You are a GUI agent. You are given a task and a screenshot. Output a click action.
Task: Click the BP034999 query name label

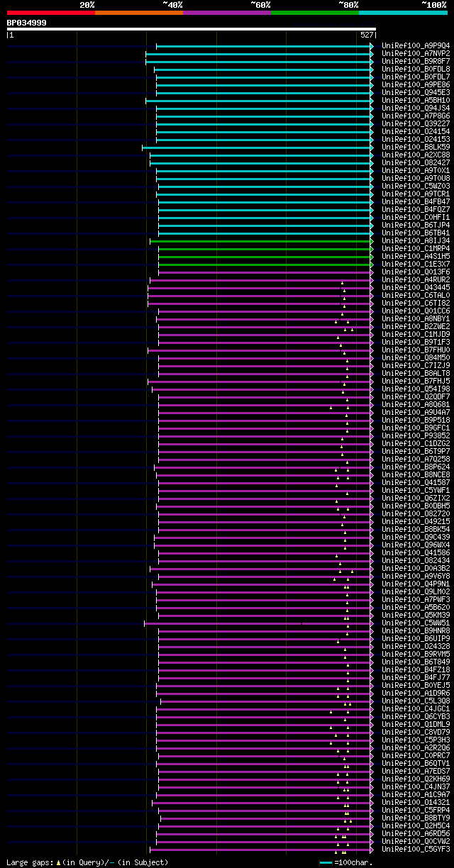[27, 23]
